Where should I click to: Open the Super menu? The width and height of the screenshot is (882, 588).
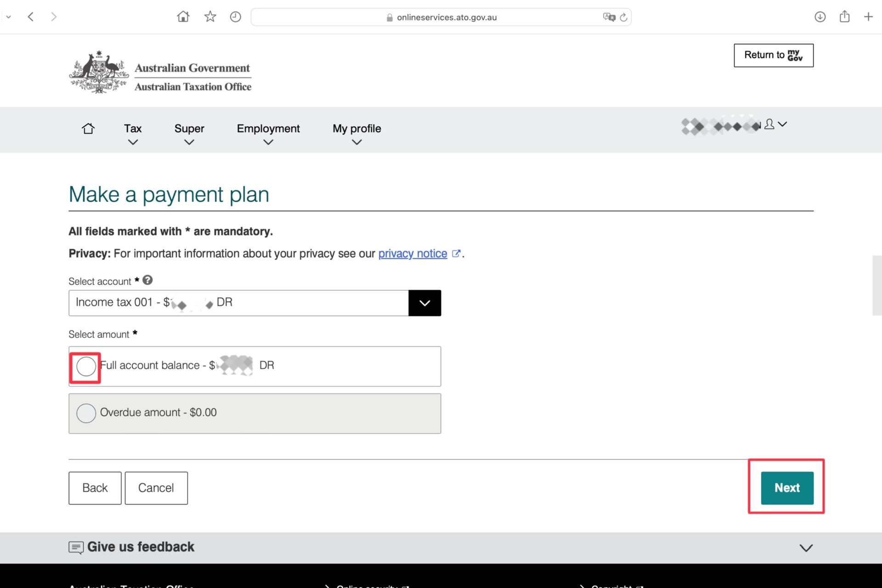(189, 134)
